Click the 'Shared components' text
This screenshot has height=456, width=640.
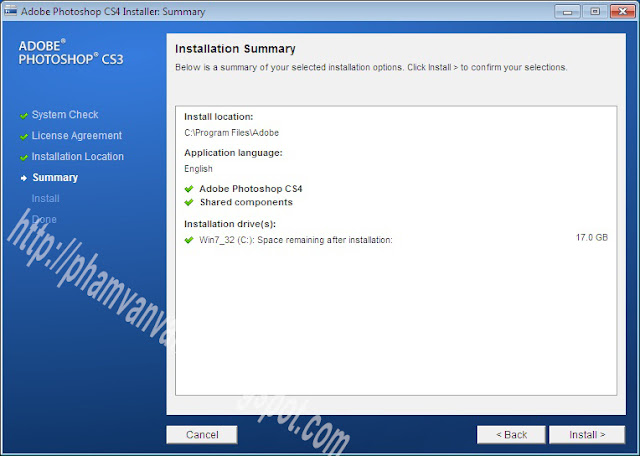click(246, 202)
